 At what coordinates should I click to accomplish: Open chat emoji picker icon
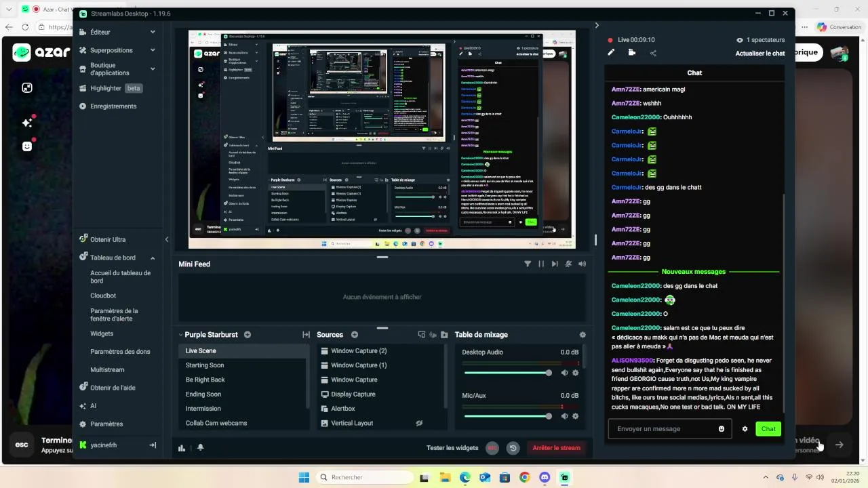click(x=722, y=429)
